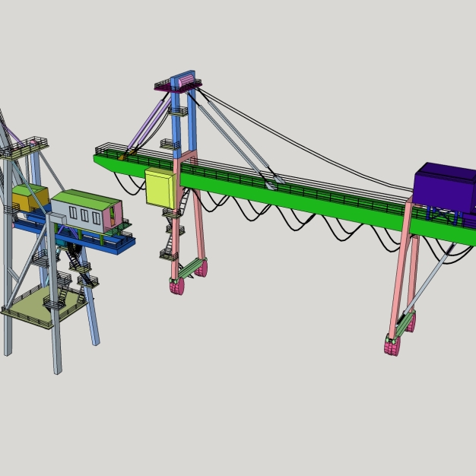Select the purple machinery house on the girder
This screenshot has height=476, width=476.
(x=443, y=188)
